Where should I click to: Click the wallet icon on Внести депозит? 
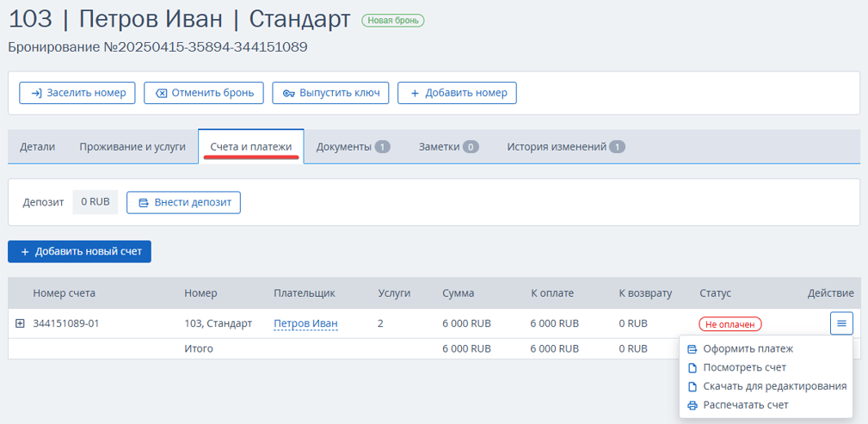click(144, 203)
